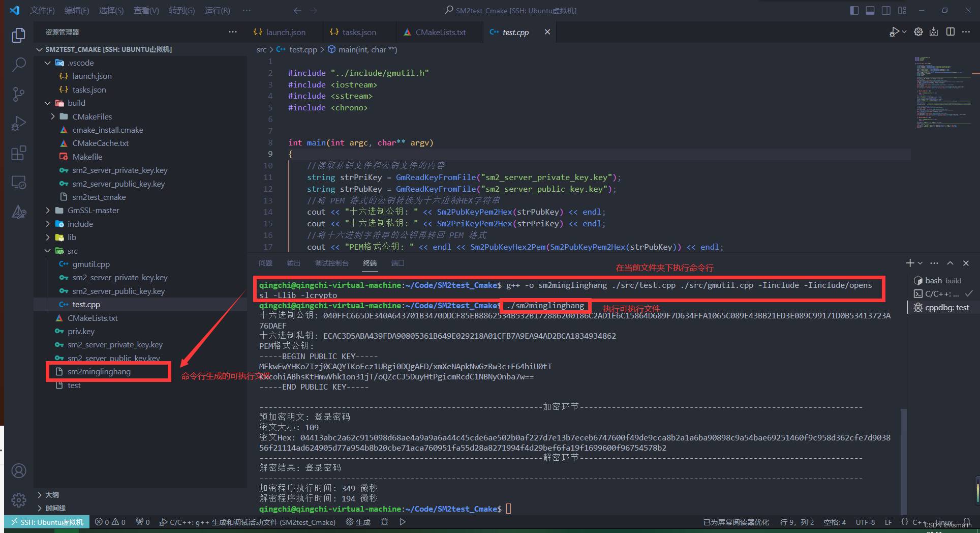Open the Run or Debug dropdown arrow
980x533 pixels.
[904, 32]
